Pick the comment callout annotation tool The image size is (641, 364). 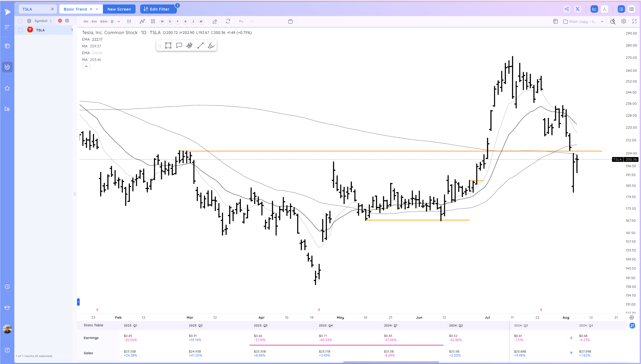(179, 45)
